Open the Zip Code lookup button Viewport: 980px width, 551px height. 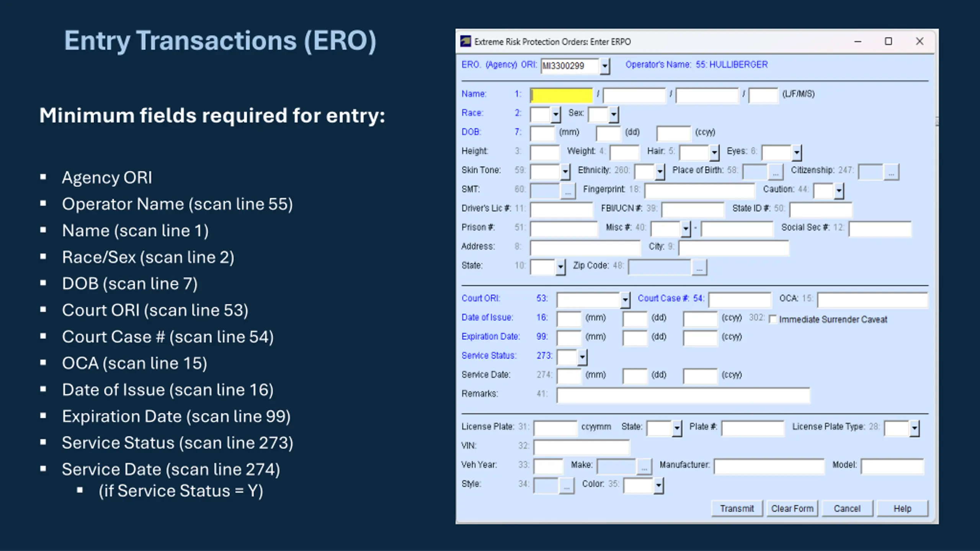pyautogui.click(x=699, y=268)
